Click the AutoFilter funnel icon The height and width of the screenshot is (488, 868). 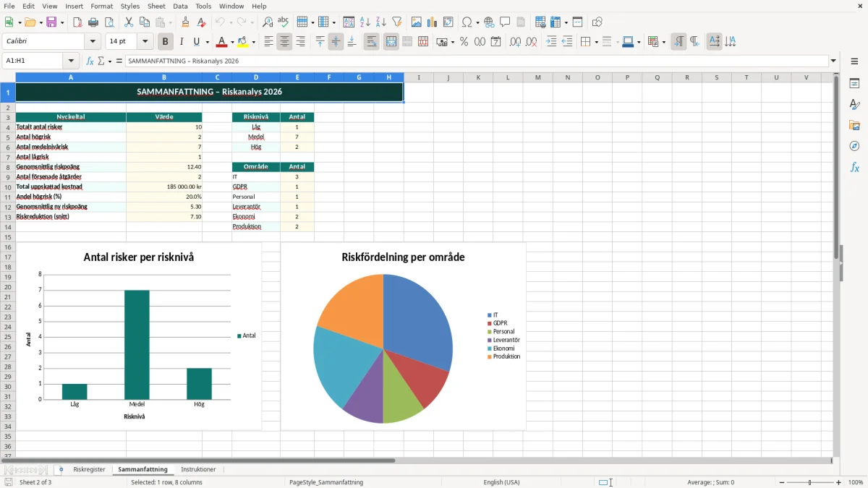point(397,22)
